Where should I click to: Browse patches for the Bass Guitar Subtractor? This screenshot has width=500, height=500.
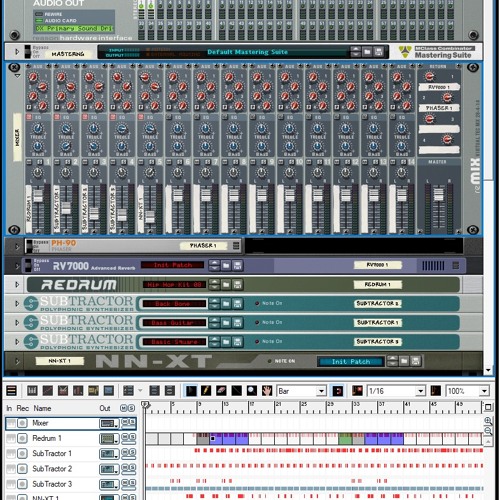tap(226, 323)
